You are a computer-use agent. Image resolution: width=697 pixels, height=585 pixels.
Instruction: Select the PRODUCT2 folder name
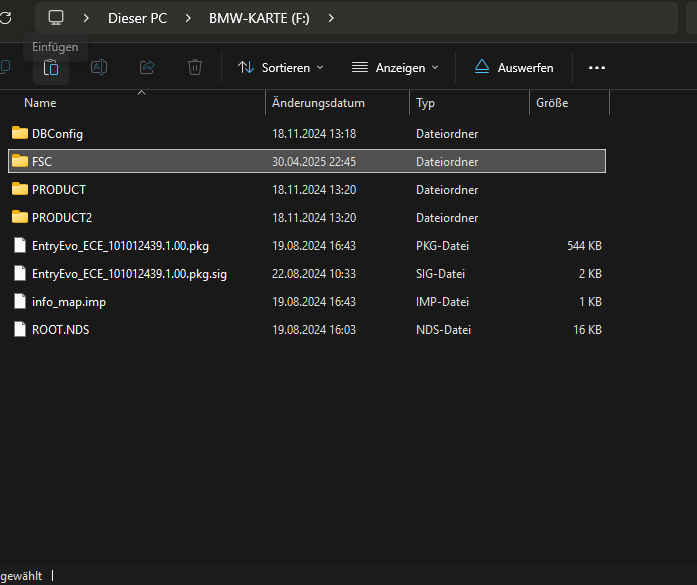(x=62, y=217)
